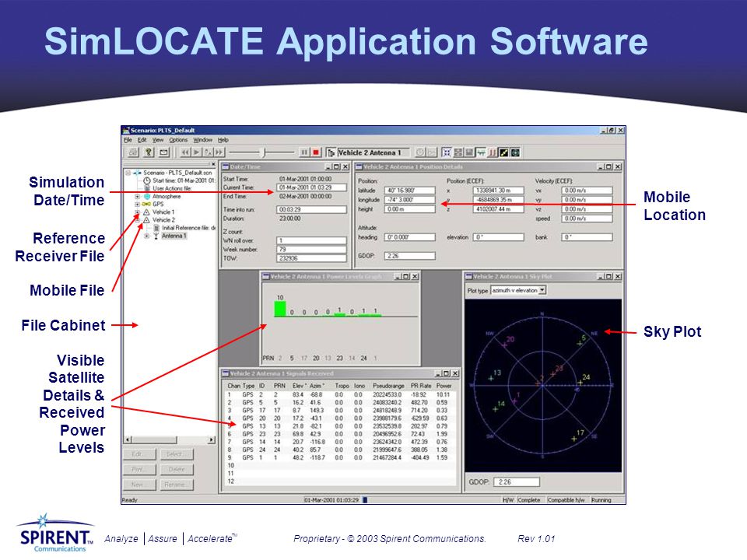
Task: Click the Select button
Action: coord(177,454)
